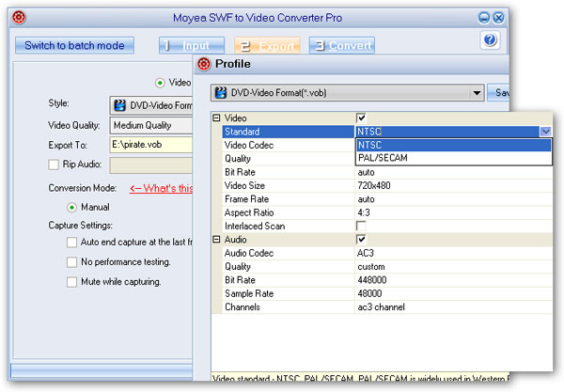Enable the Rip Audio checkbox

click(54, 165)
